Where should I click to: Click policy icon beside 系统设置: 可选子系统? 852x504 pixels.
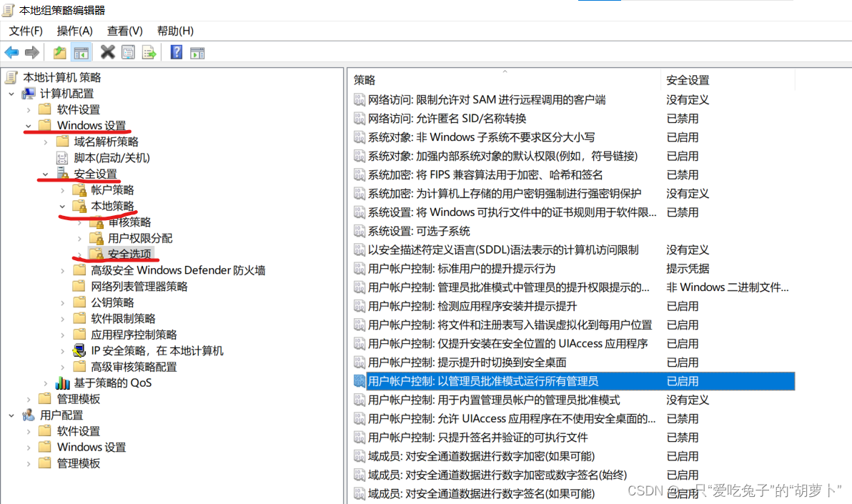[359, 231]
